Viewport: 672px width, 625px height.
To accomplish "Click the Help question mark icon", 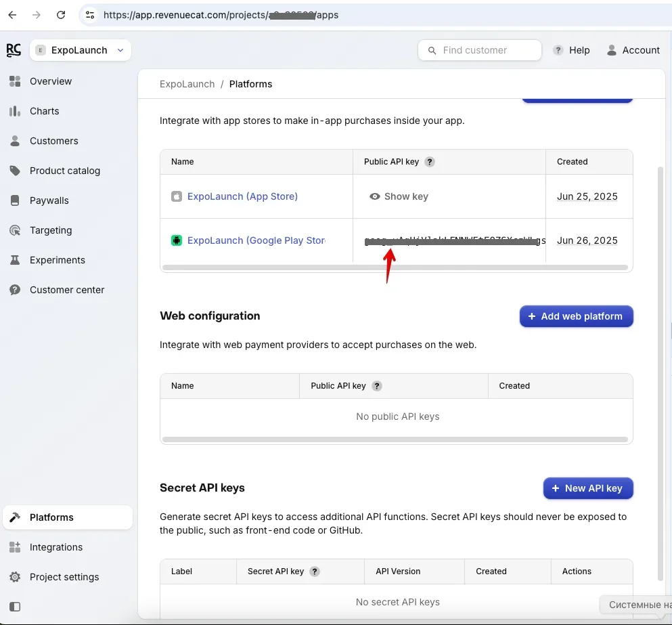I will coord(558,50).
